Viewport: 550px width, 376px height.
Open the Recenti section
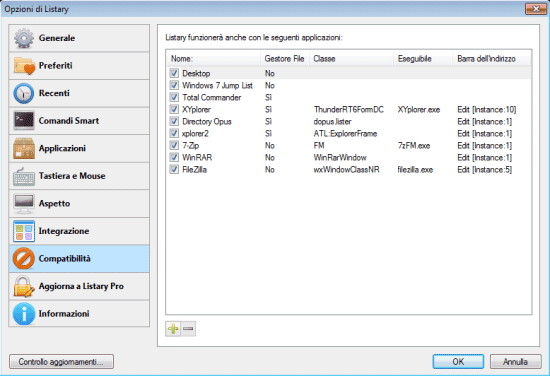tap(79, 93)
